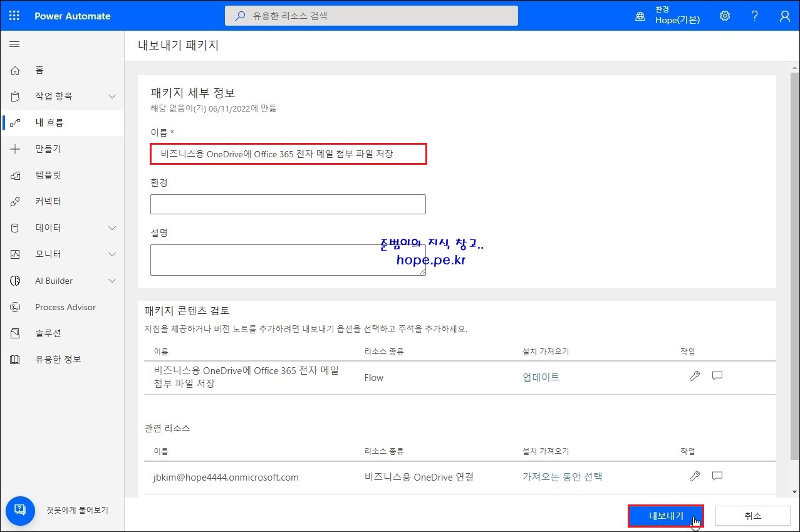Click the 취소 button
The image size is (800, 532).
(x=753, y=516)
